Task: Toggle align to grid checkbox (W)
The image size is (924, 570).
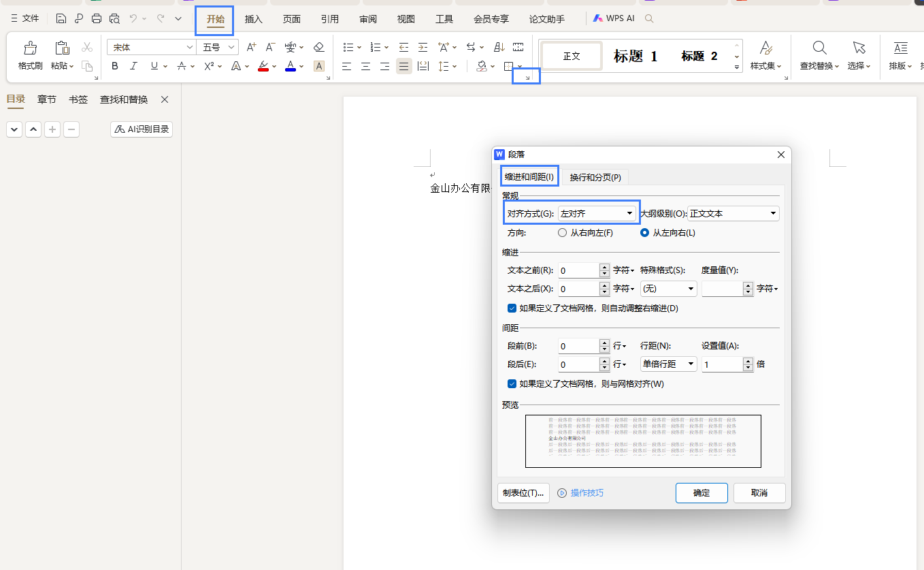Action: (512, 383)
